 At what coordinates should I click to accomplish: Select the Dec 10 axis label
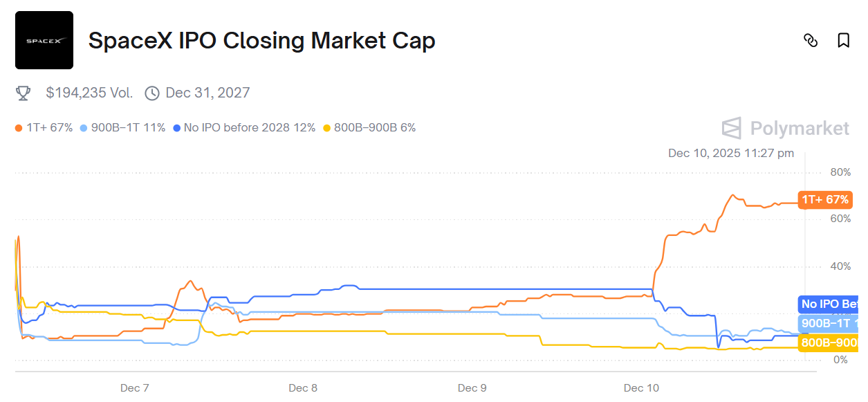tap(640, 388)
